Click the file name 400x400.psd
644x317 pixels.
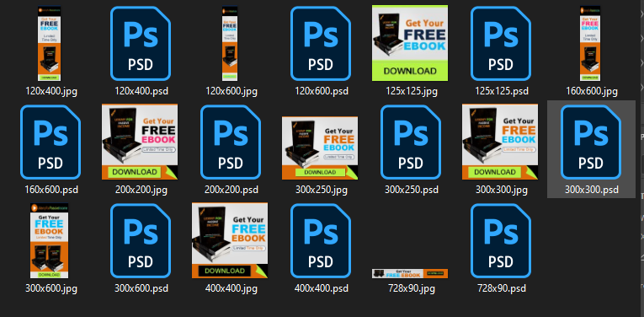coord(322,288)
